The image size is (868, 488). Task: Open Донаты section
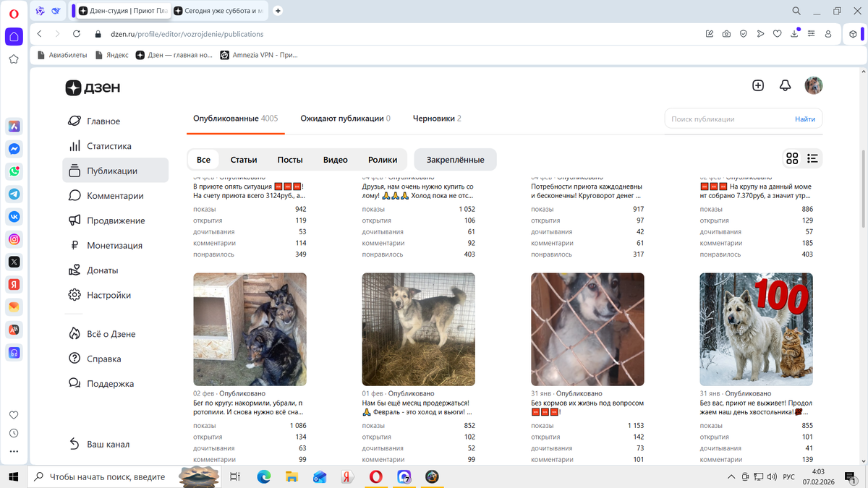coord(102,270)
